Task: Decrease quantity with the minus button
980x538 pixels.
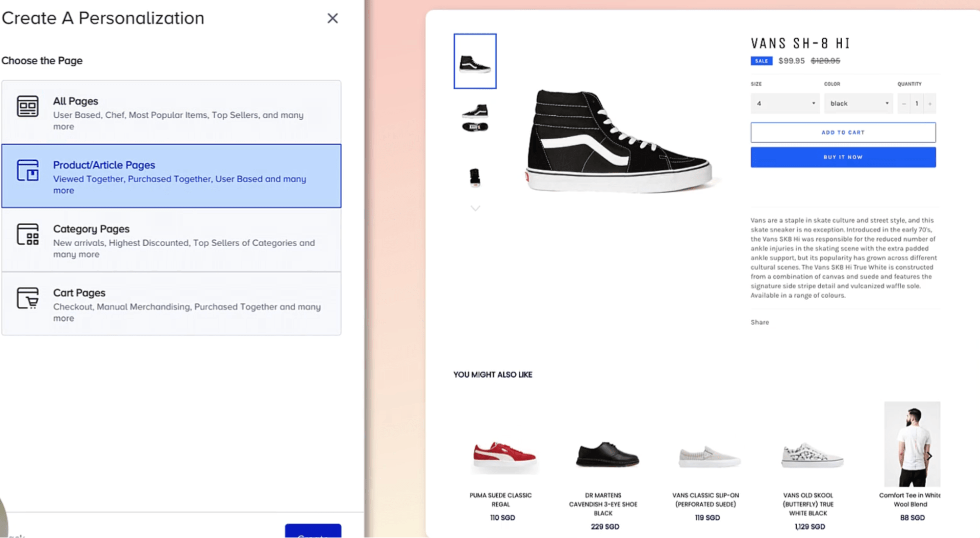Action: click(x=904, y=103)
